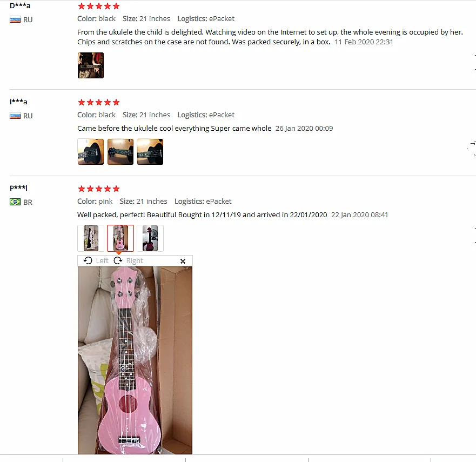Screen dimensions: 476x462
Task: Rotate the review photo right
Action: click(118, 260)
